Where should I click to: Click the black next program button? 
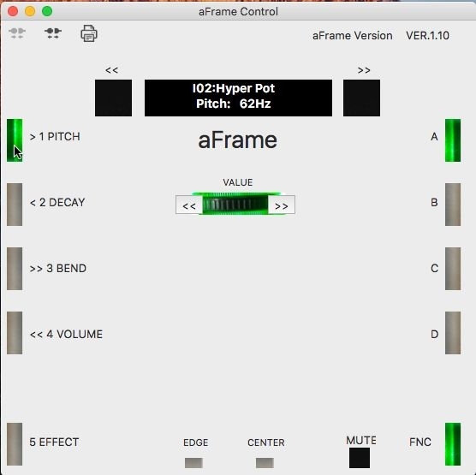361,98
